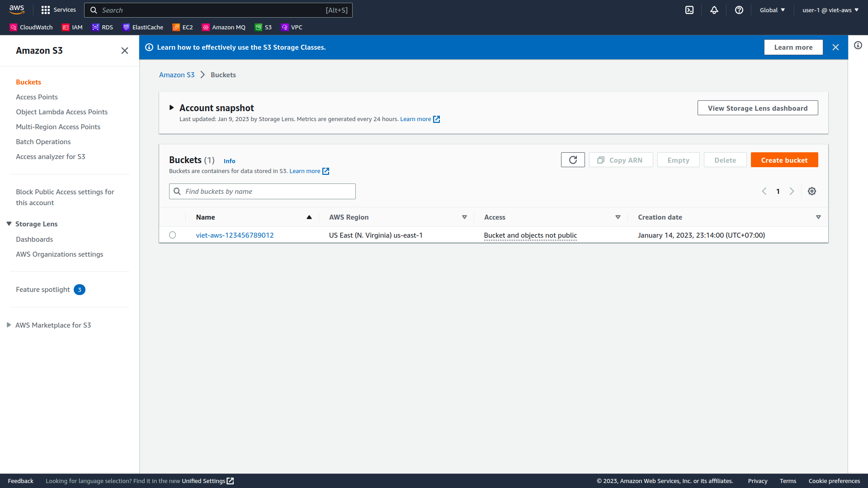Go to Access Points in sidebar

click(37, 97)
